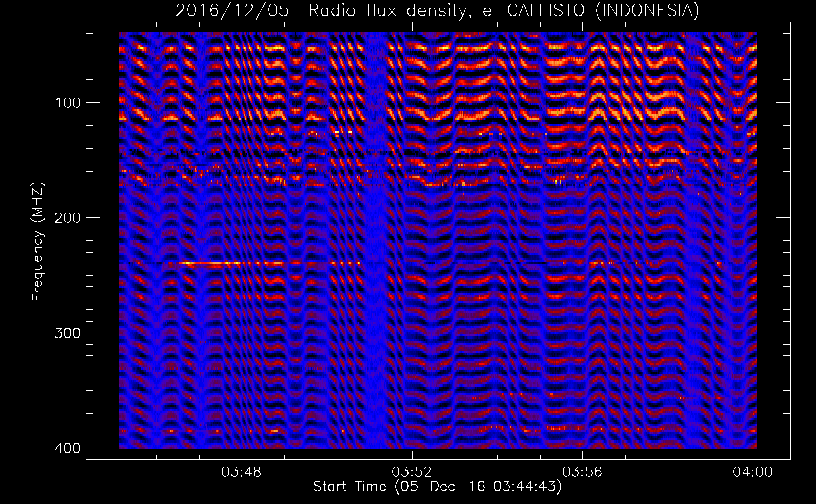
Task: Click the '03:56' time tick label
Action: [x=582, y=472]
